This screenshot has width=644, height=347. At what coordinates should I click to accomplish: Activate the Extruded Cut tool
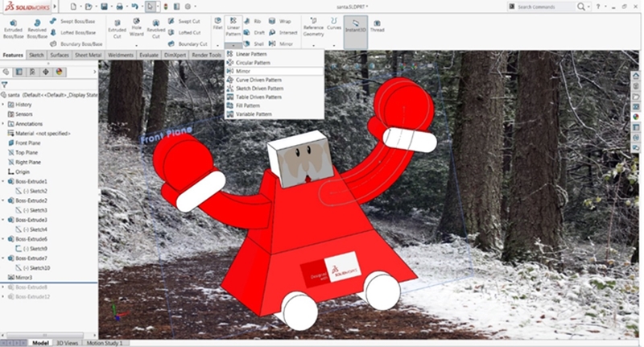(x=117, y=29)
